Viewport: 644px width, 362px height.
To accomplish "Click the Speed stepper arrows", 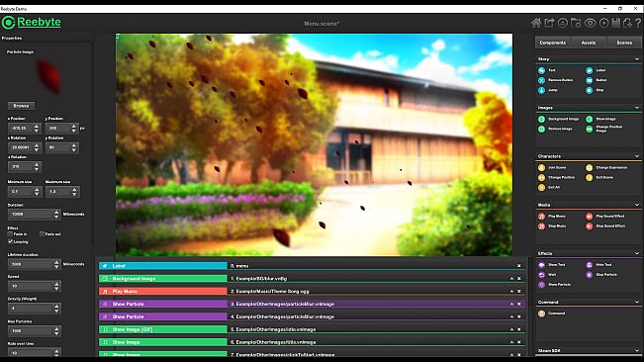I will (56, 286).
